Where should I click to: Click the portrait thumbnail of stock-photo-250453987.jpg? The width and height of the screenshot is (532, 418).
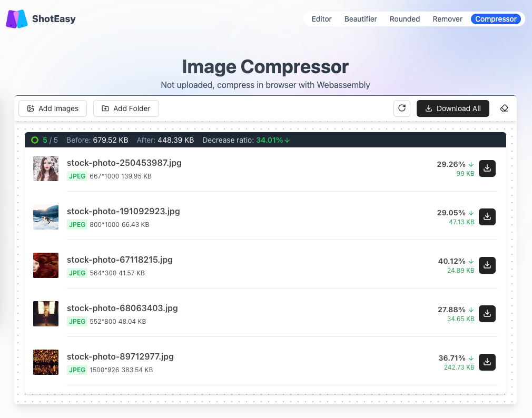click(46, 168)
